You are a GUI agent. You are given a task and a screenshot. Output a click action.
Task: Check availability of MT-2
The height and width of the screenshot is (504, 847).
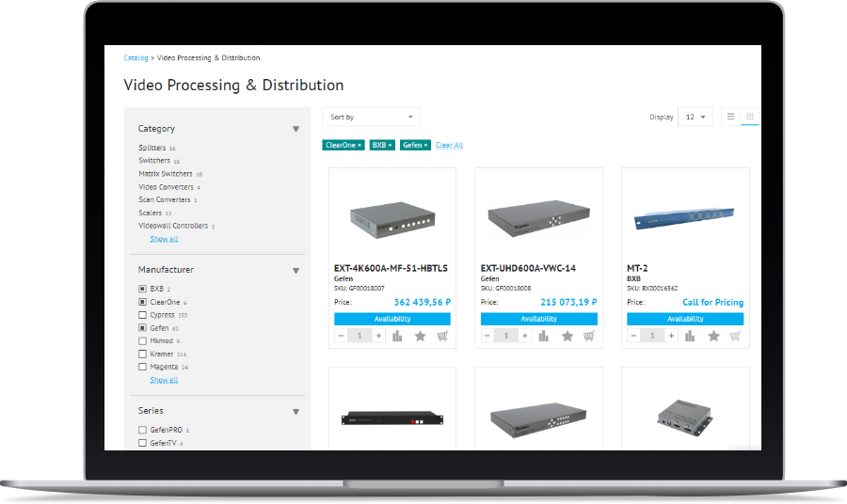(x=685, y=319)
